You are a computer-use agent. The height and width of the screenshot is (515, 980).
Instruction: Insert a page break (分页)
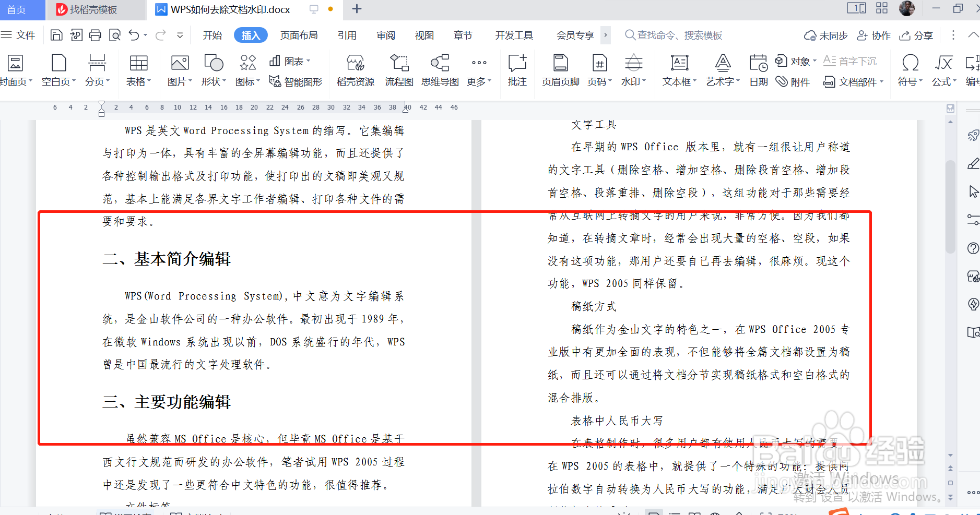pos(97,70)
